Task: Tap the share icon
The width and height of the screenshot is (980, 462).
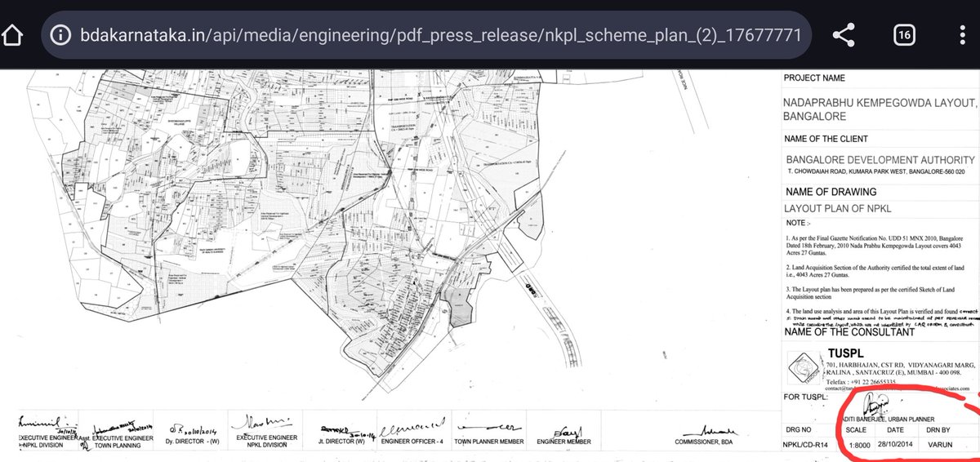Action: click(x=843, y=35)
